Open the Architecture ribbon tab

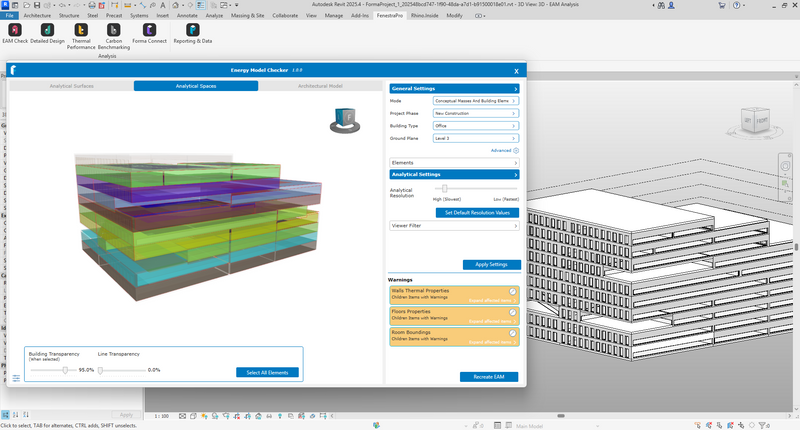pyautogui.click(x=37, y=16)
